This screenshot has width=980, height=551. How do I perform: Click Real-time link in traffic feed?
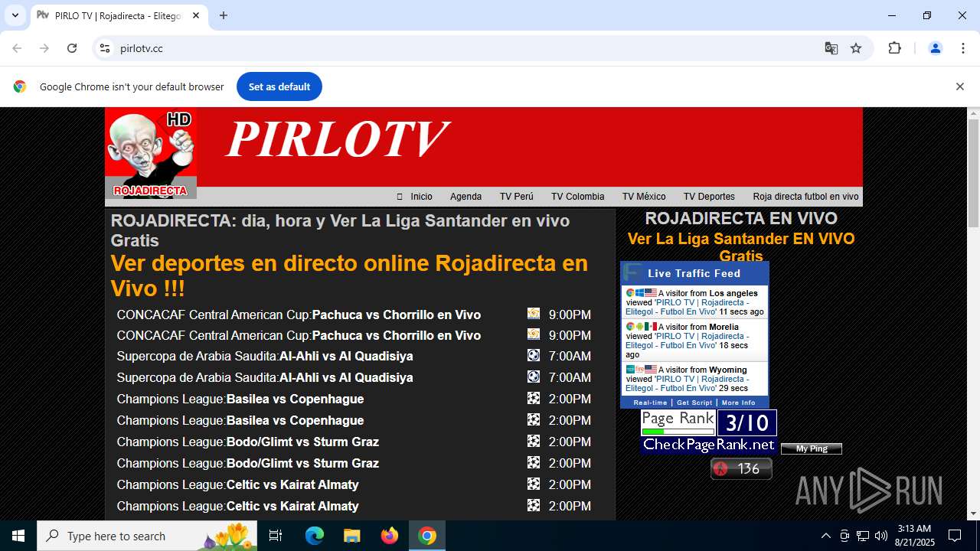[650, 403]
